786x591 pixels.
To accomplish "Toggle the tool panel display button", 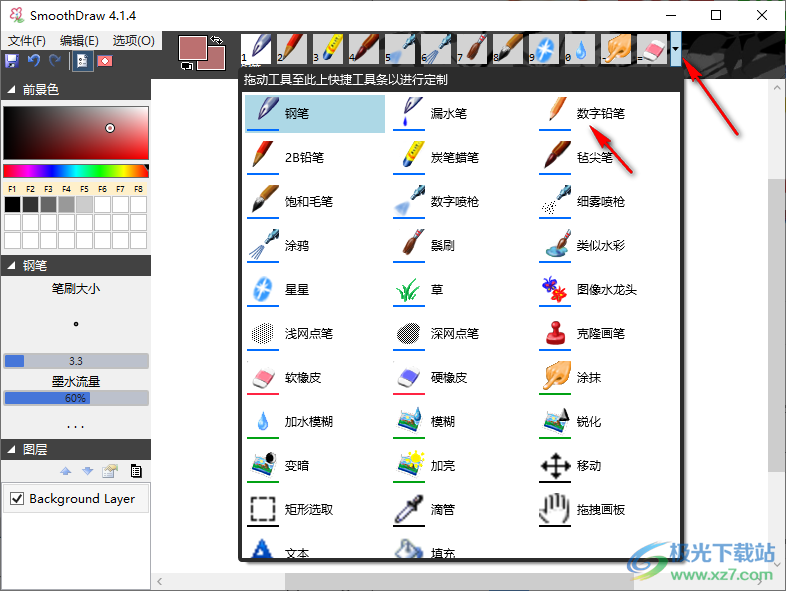I will pos(82,61).
